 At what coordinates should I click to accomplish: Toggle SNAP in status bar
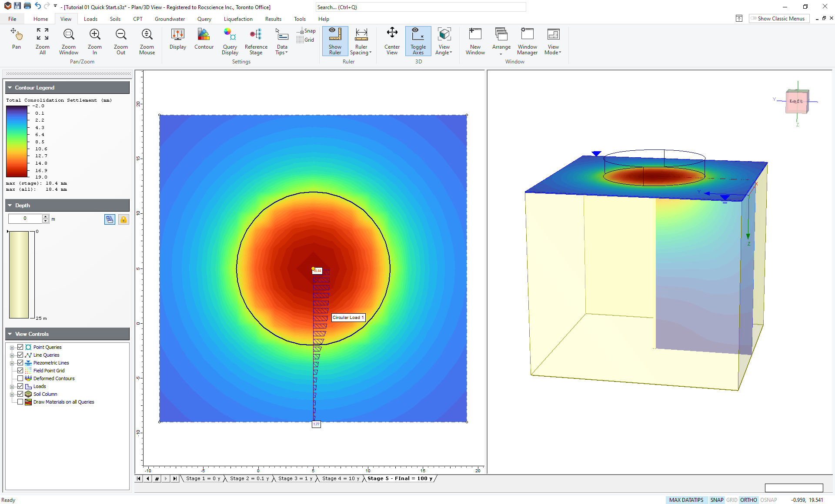(x=716, y=500)
